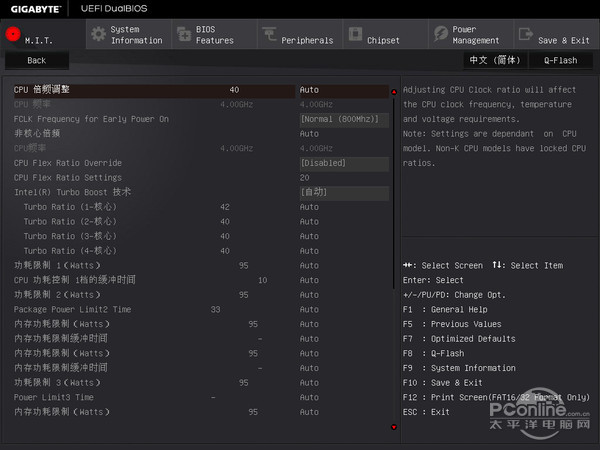Click the Power Management icon

(x=441, y=34)
